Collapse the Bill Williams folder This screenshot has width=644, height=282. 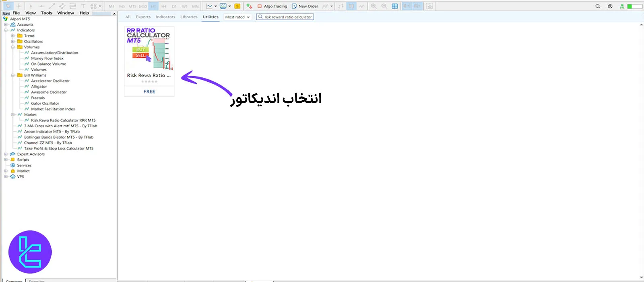(13, 75)
